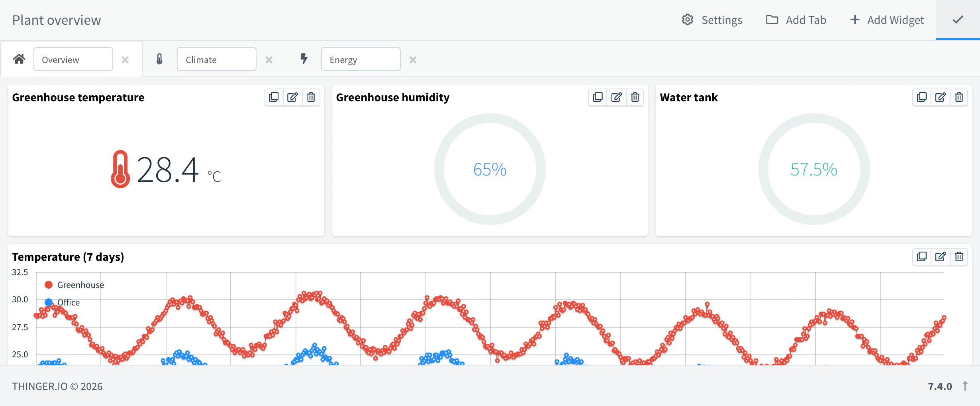Delete the Greenhouse humidity widget

click(x=635, y=97)
